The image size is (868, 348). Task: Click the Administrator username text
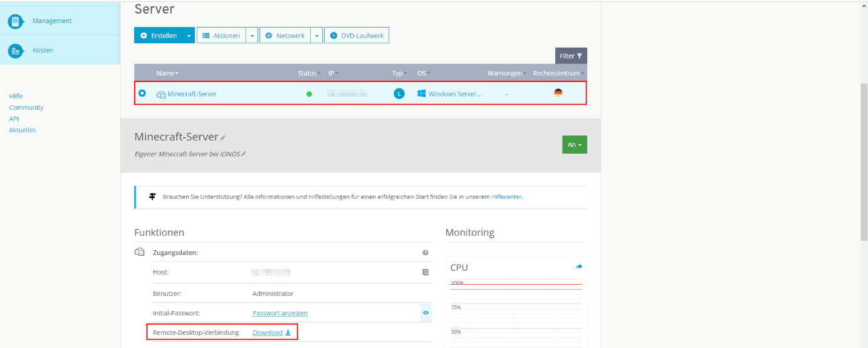[273, 293]
